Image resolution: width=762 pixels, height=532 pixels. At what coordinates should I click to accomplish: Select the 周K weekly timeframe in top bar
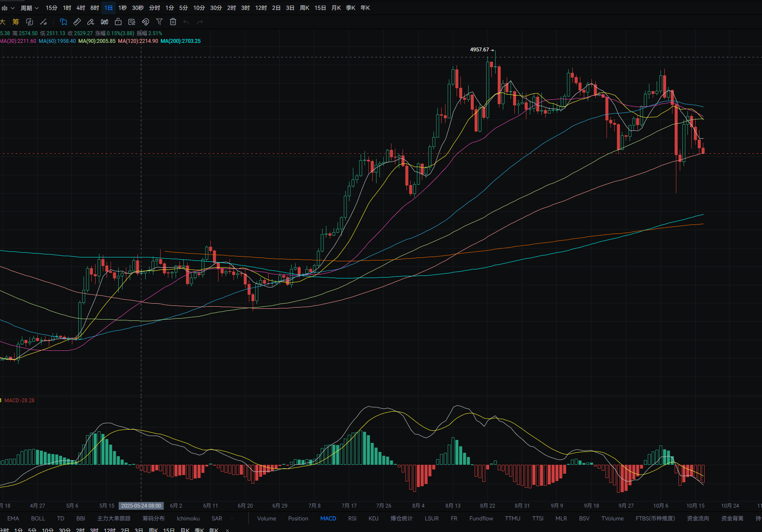(305, 8)
